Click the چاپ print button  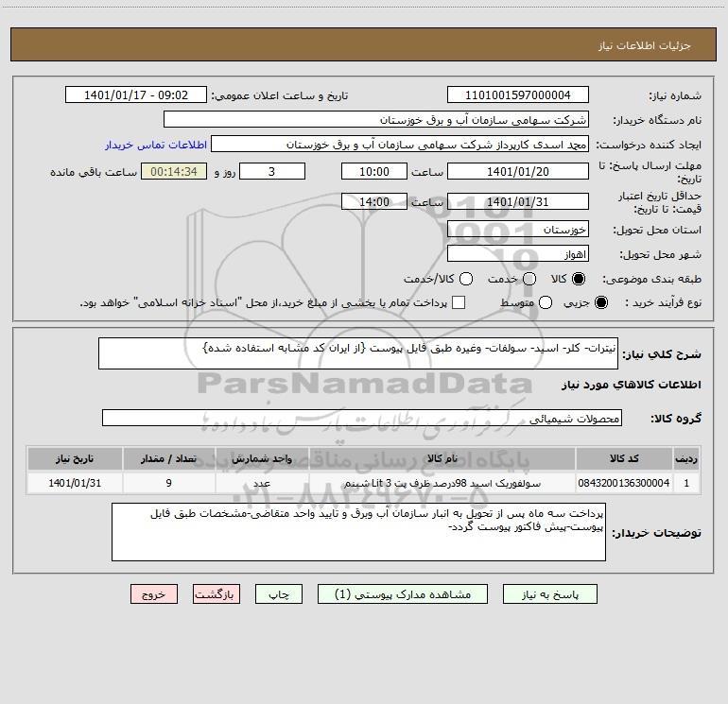[x=279, y=594]
